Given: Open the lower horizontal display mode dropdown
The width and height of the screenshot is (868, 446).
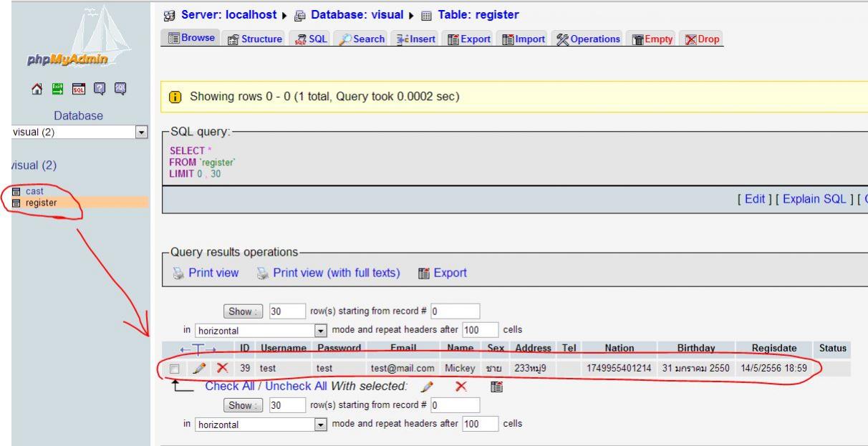Looking at the screenshot, I should 262,424.
